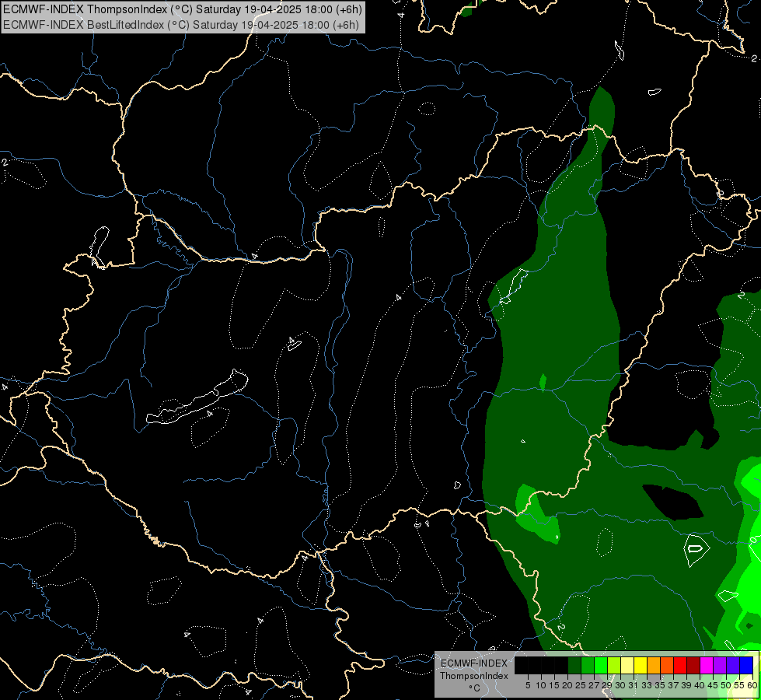Click legend scale value 20
The height and width of the screenshot is (700, 761).
567,685
